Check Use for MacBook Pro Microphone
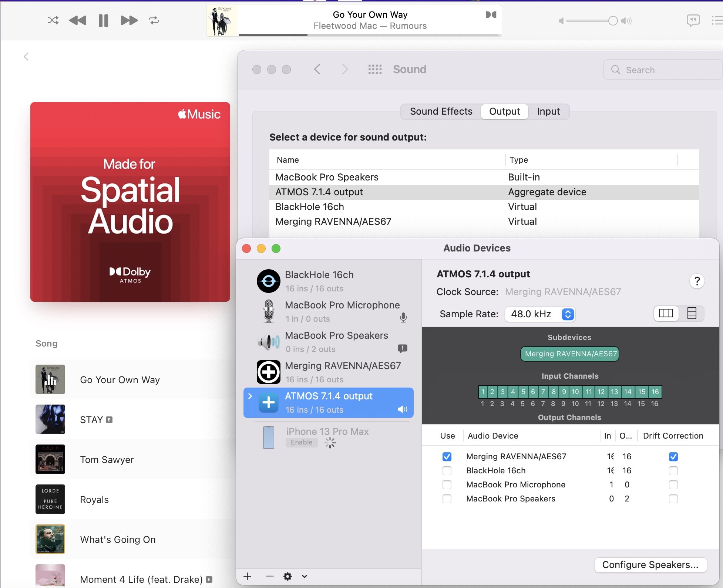The image size is (723, 588). click(x=447, y=485)
